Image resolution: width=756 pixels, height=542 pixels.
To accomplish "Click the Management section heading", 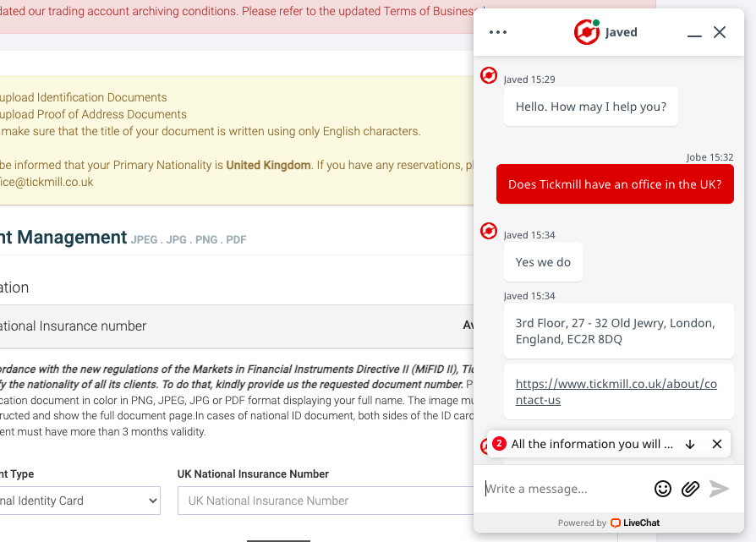I will point(63,238).
